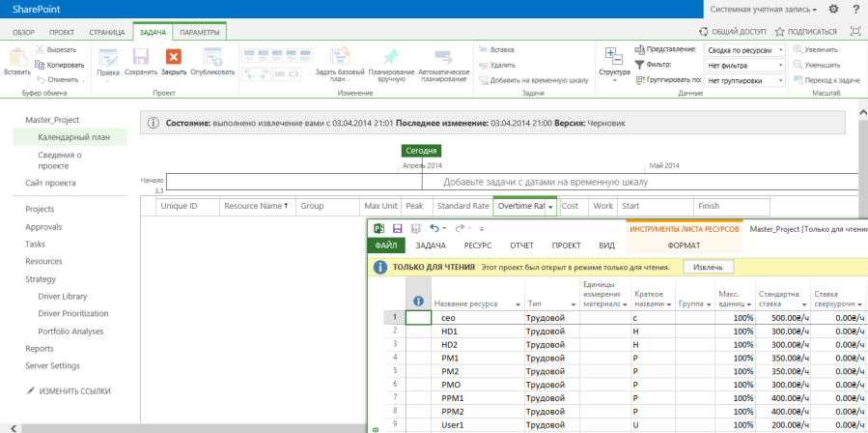Open Filter dropdown showing Нет фильтра

744,66
